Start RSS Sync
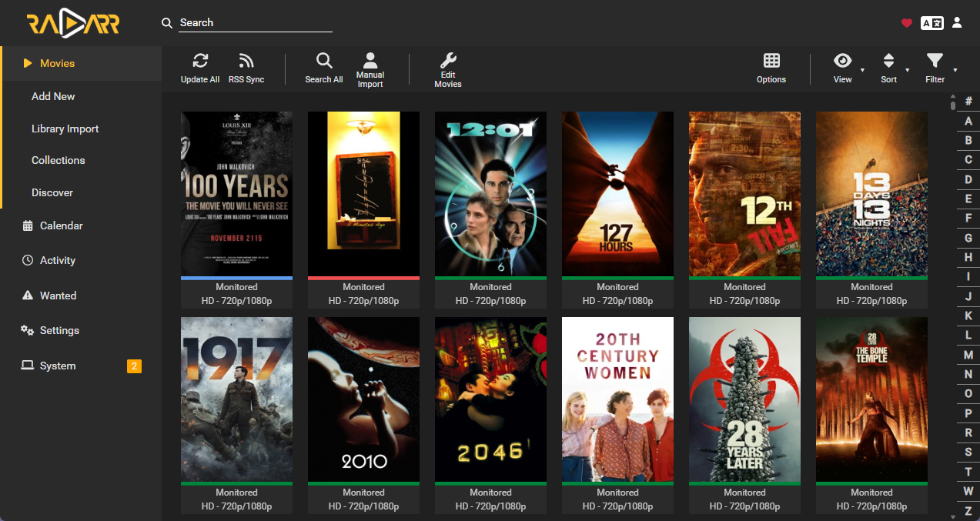The image size is (980, 521). (x=246, y=69)
